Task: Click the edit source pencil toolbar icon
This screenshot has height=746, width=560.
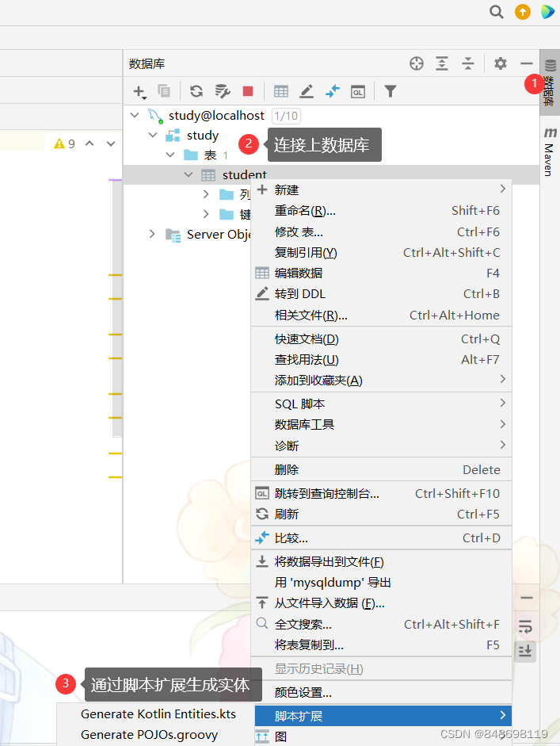Action: [307, 91]
